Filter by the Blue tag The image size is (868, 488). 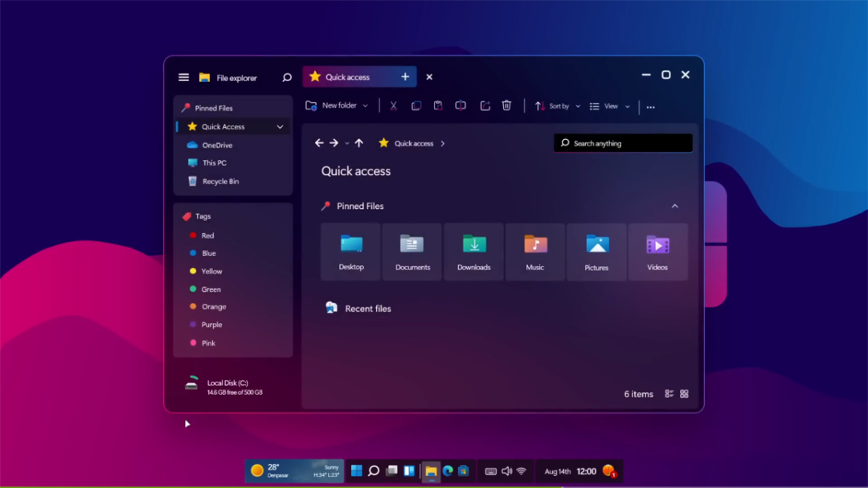[x=209, y=253]
